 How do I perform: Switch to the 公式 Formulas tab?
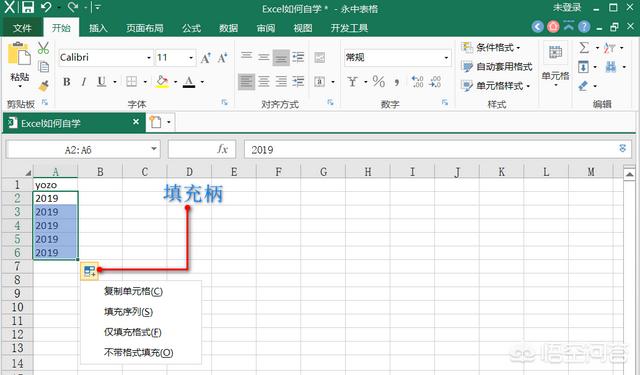pos(191,28)
